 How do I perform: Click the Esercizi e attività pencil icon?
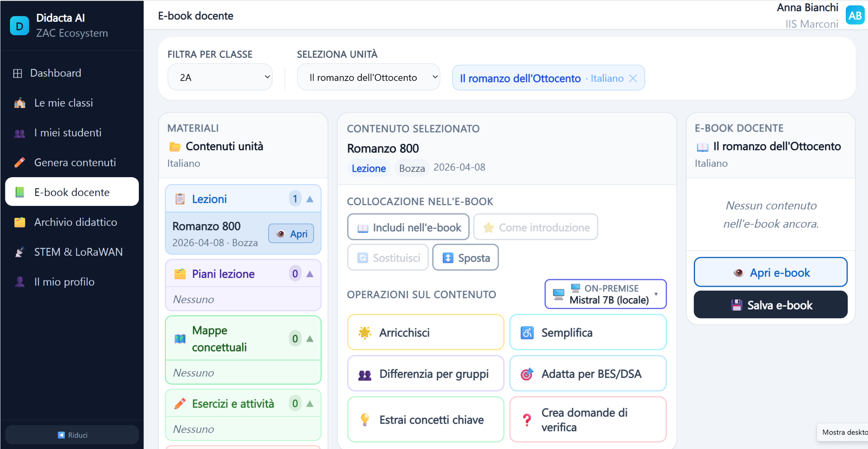coord(180,403)
